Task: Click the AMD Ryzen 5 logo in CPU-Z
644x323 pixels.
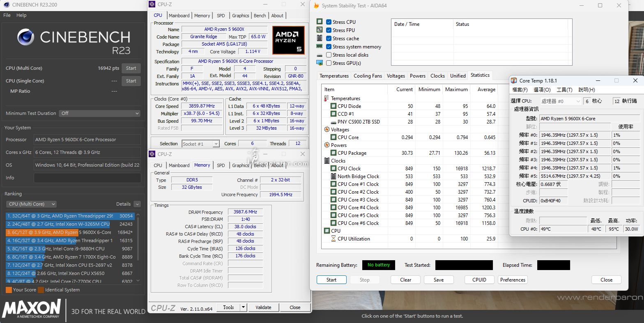Action: [x=288, y=40]
